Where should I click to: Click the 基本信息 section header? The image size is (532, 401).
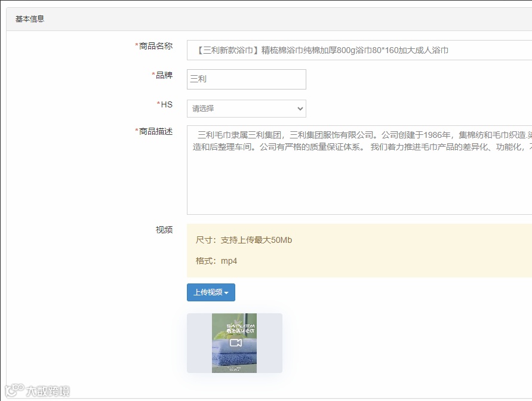30,19
